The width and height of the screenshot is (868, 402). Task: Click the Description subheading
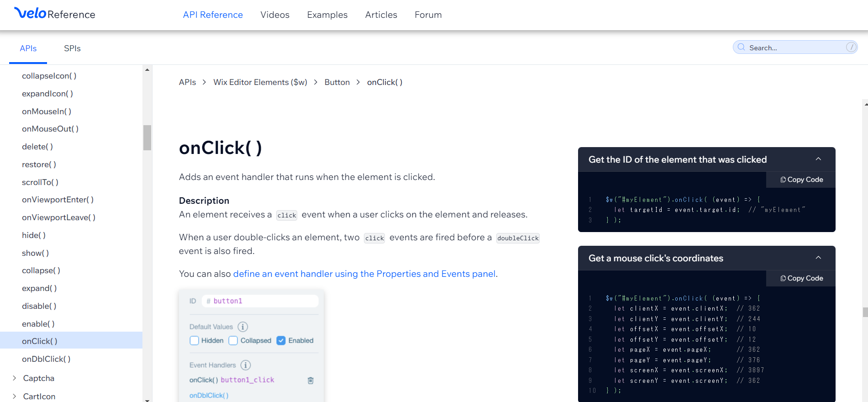204,201
